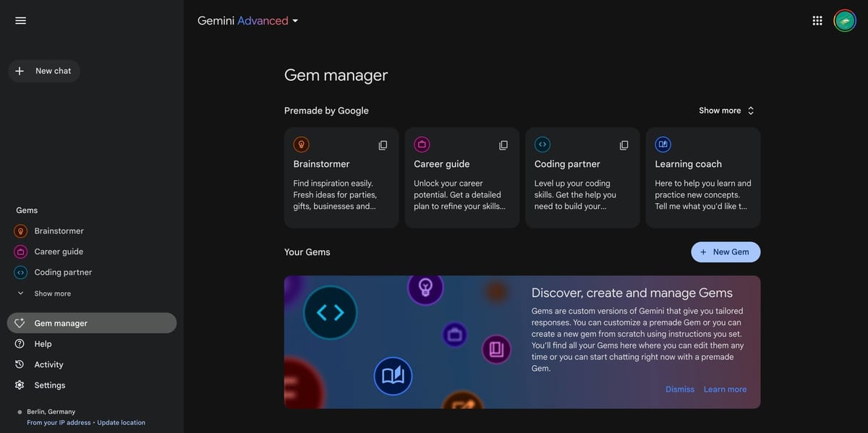Create a New Gem

(726, 252)
